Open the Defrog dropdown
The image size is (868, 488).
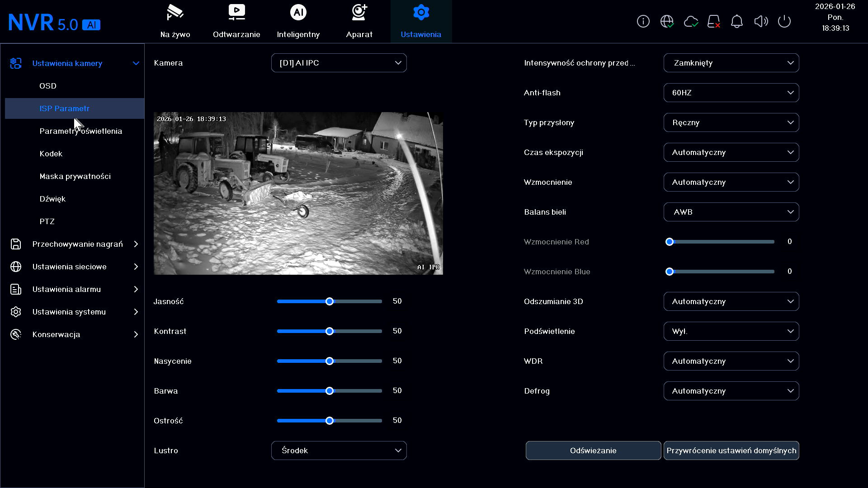(x=731, y=391)
